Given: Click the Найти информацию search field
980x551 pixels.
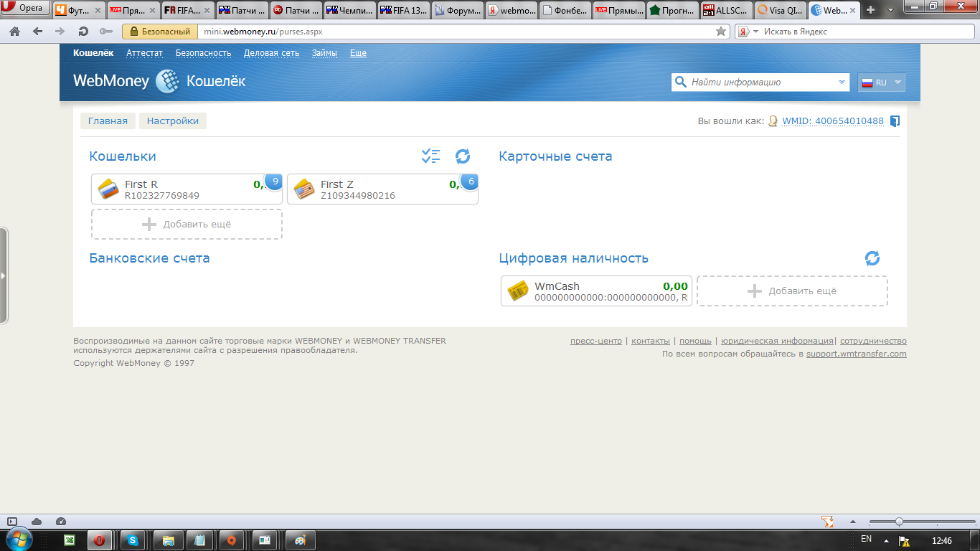Looking at the screenshot, I should coord(761,83).
